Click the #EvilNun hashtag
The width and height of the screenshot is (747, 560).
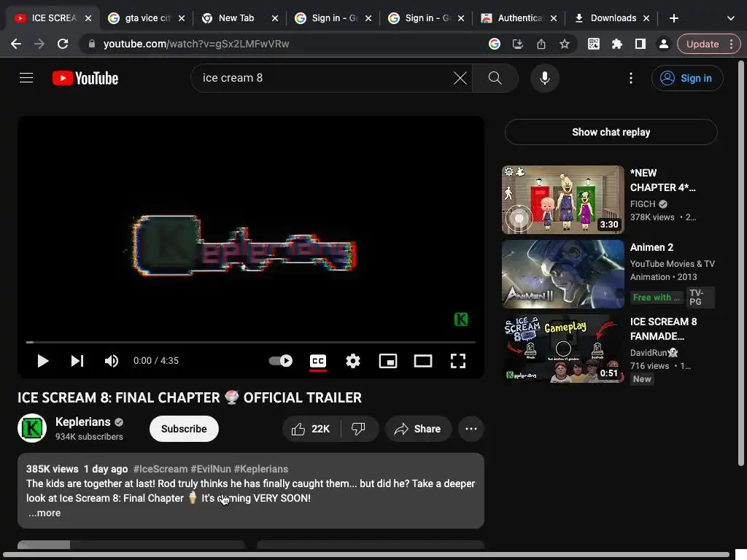click(211, 469)
